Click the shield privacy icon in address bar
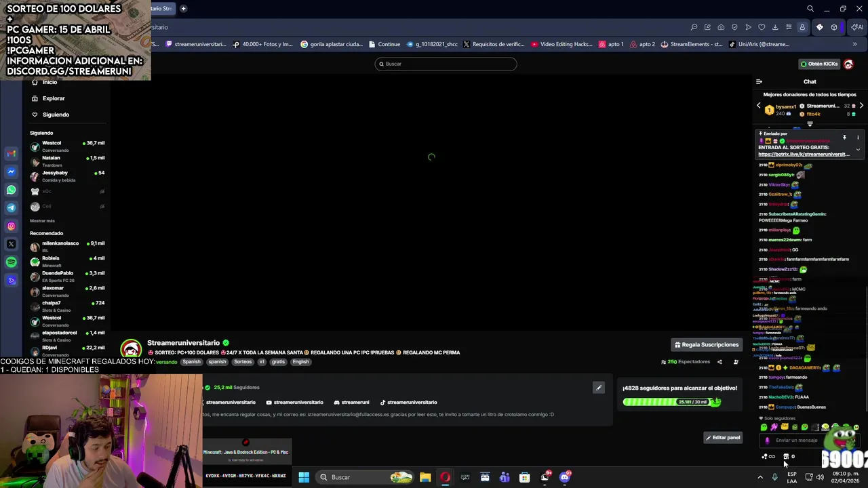The width and height of the screenshot is (868, 488). coord(734,27)
